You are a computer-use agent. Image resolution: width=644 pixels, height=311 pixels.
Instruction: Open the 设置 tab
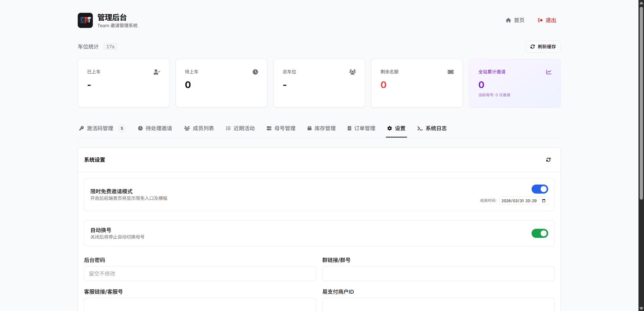[396, 128]
